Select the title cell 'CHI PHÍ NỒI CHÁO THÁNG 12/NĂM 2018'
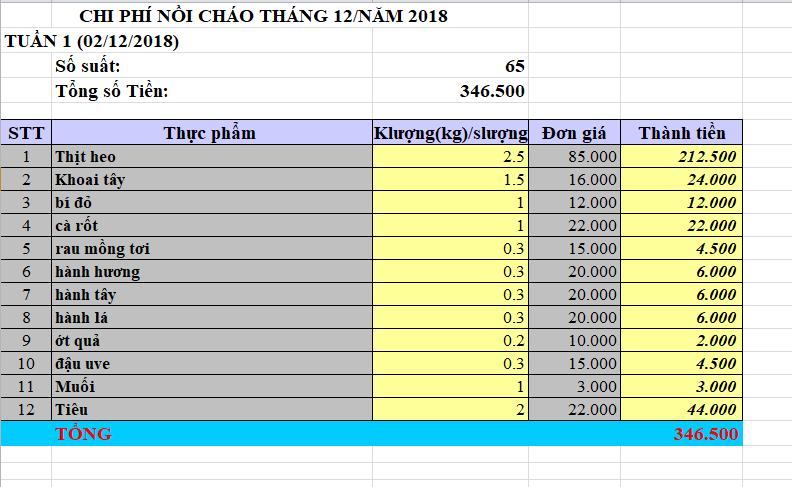 [x=263, y=17]
